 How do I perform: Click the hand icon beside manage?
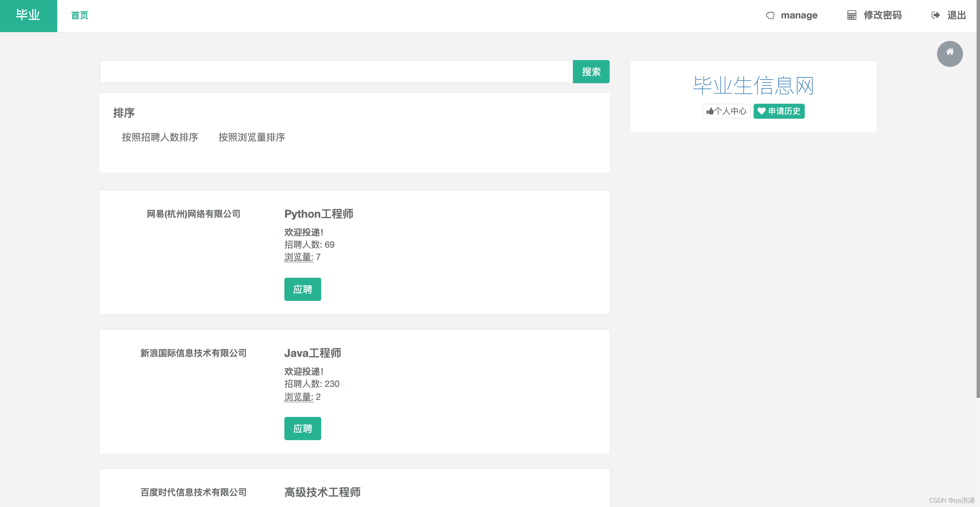pyautogui.click(x=770, y=15)
